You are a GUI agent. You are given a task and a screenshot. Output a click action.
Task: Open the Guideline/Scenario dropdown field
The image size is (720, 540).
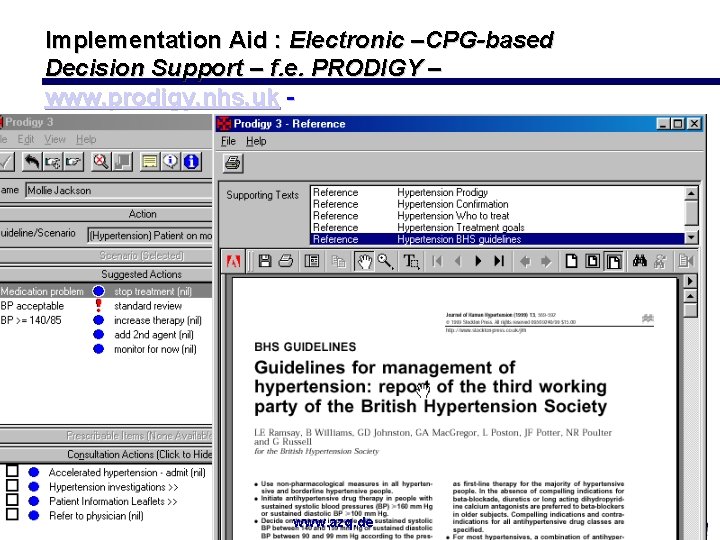(150, 235)
